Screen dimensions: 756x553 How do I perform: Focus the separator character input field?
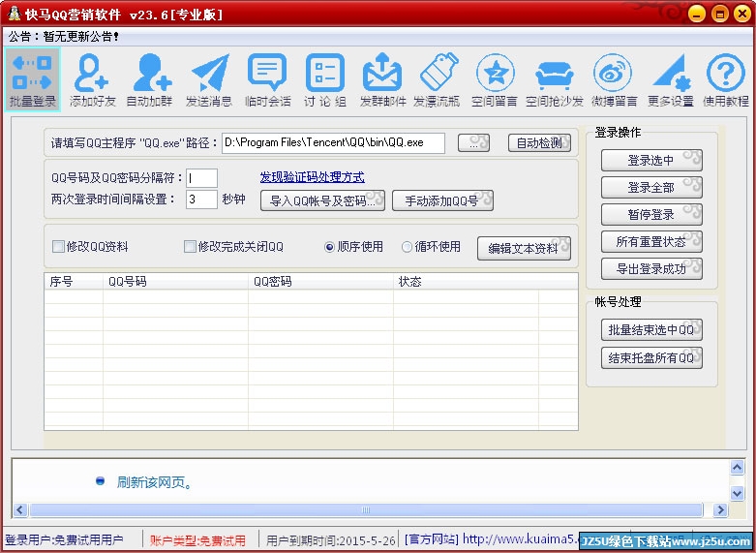[x=201, y=178]
